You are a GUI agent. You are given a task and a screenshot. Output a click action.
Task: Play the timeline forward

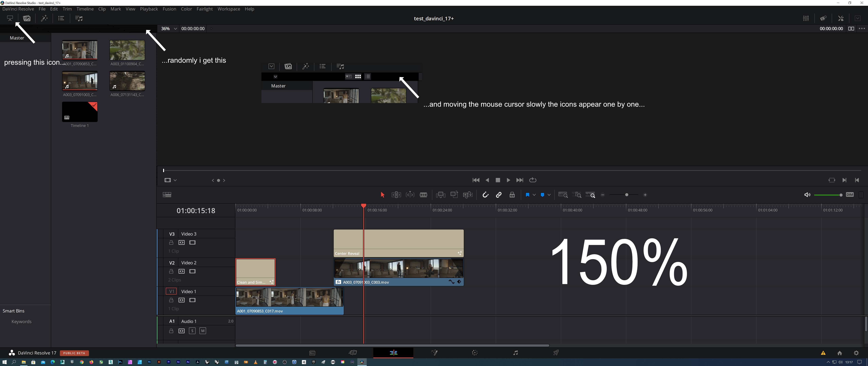pyautogui.click(x=508, y=180)
